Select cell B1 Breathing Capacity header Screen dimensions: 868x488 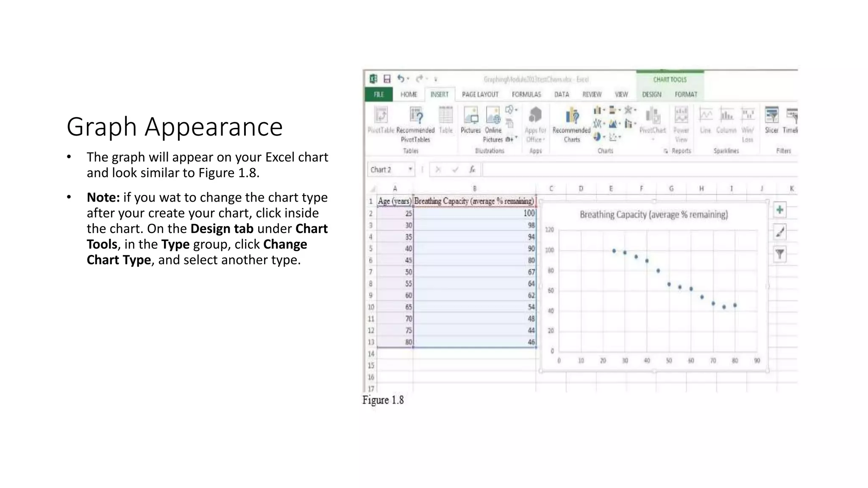click(x=474, y=201)
